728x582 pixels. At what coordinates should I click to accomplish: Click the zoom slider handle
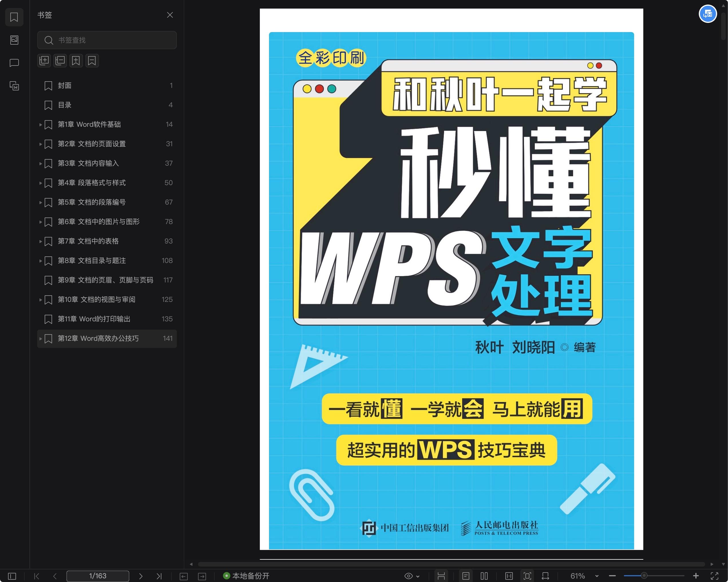tap(644, 576)
